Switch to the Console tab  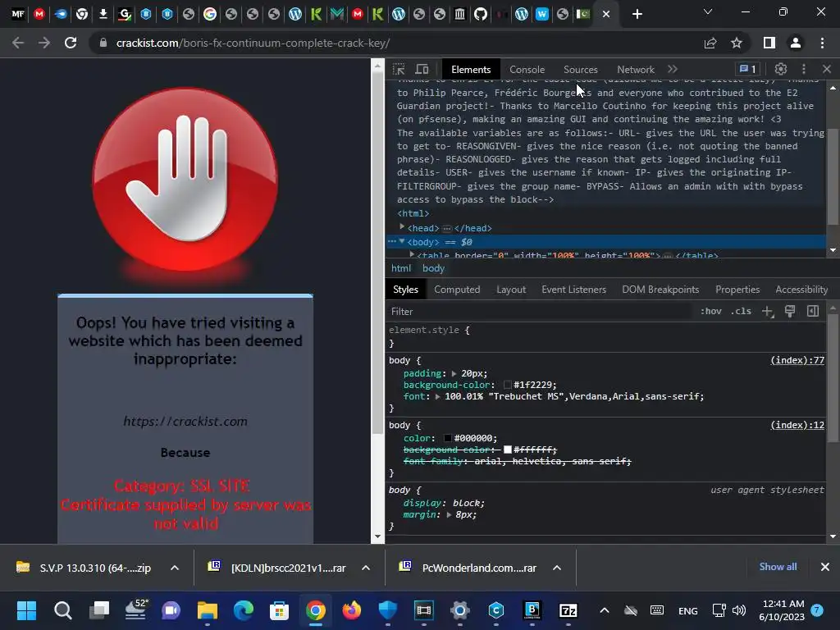(527, 70)
